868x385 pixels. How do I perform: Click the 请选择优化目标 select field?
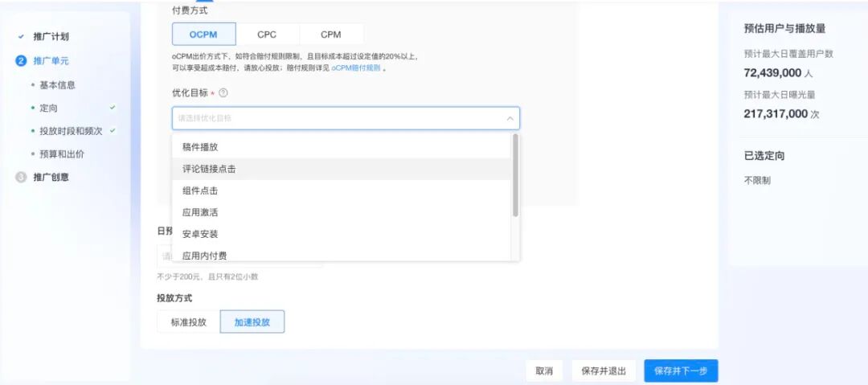coord(346,118)
